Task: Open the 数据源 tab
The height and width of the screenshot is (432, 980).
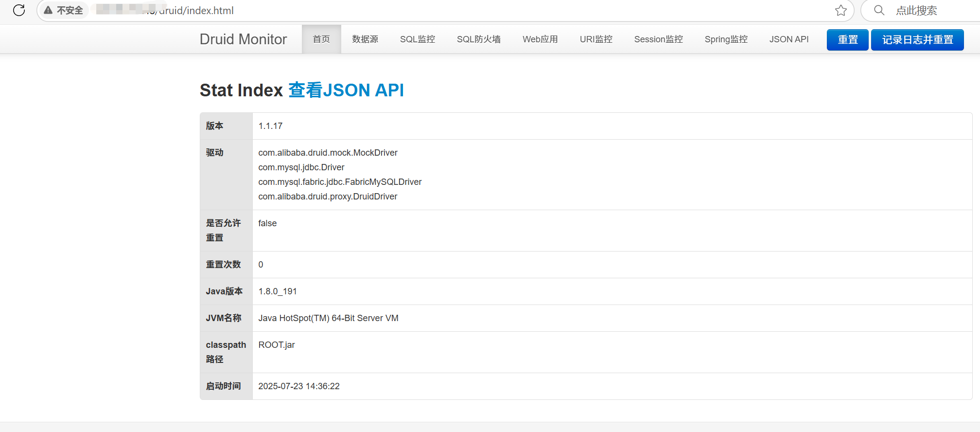Action: [x=365, y=39]
